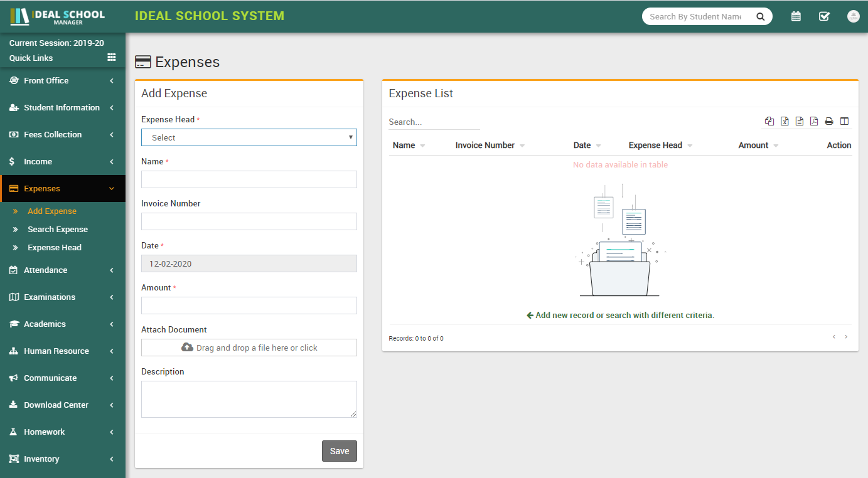Image resolution: width=868 pixels, height=478 pixels.
Task: Open the column visibility icon
Action: [x=844, y=122]
